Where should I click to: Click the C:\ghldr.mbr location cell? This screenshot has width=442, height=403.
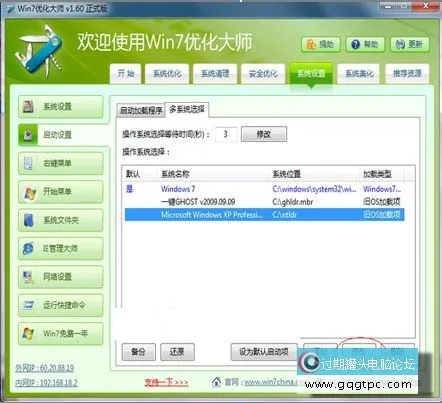point(293,202)
